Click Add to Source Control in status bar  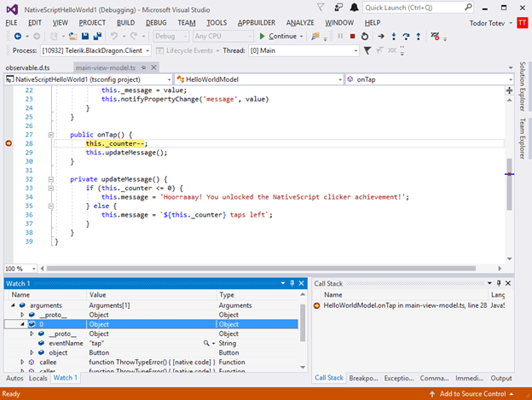point(472,394)
